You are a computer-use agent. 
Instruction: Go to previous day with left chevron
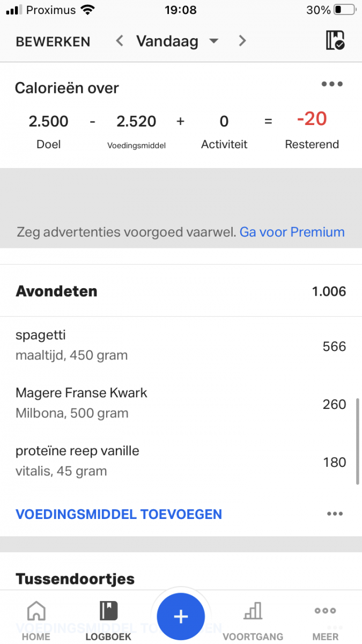point(120,41)
